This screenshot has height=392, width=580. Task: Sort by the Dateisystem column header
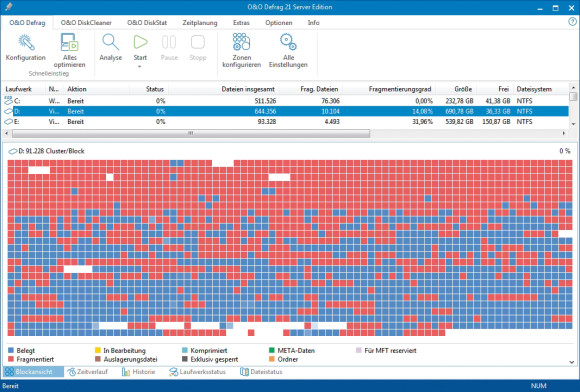(534, 89)
